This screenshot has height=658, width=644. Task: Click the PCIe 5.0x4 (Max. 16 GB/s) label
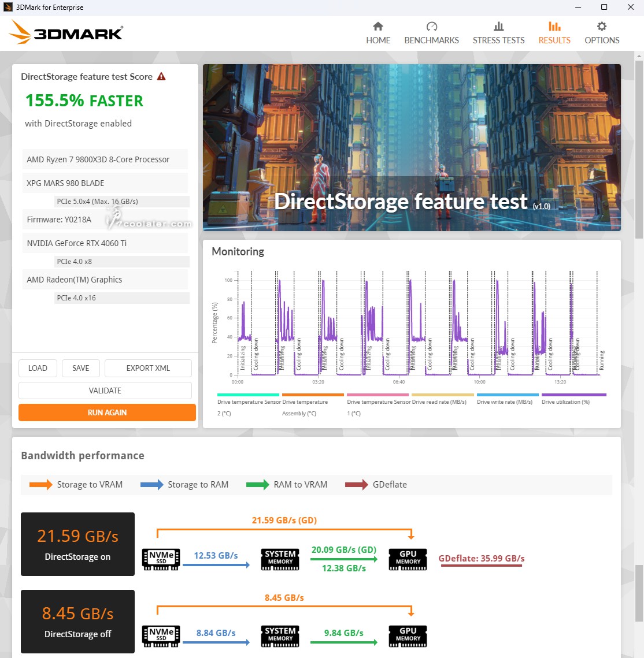point(122,202)
